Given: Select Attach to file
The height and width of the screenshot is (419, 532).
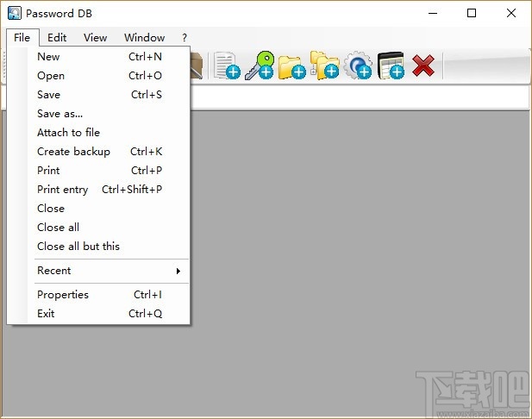Looking at the screenshot, I should 98,133.
